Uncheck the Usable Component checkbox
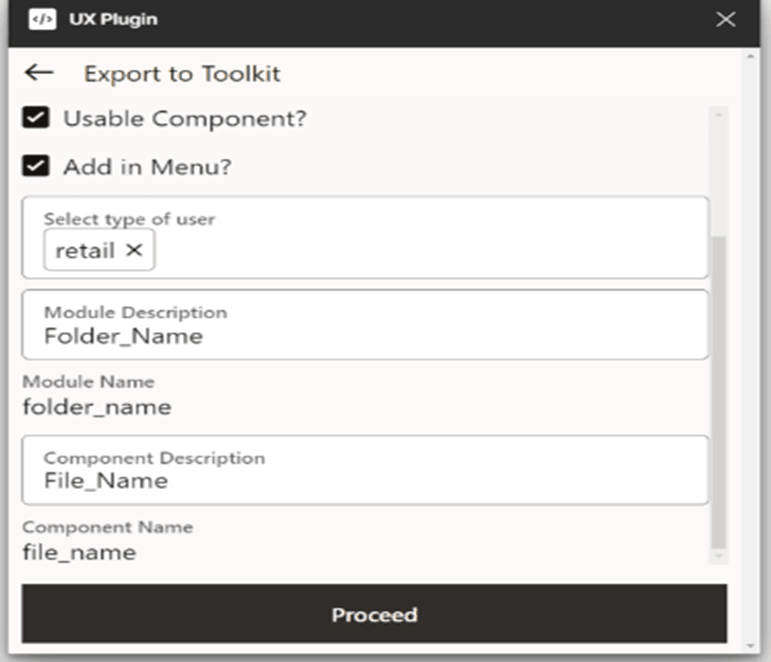Screen dimensions: 771x662 pyautogui.click(x=36, y=119)
